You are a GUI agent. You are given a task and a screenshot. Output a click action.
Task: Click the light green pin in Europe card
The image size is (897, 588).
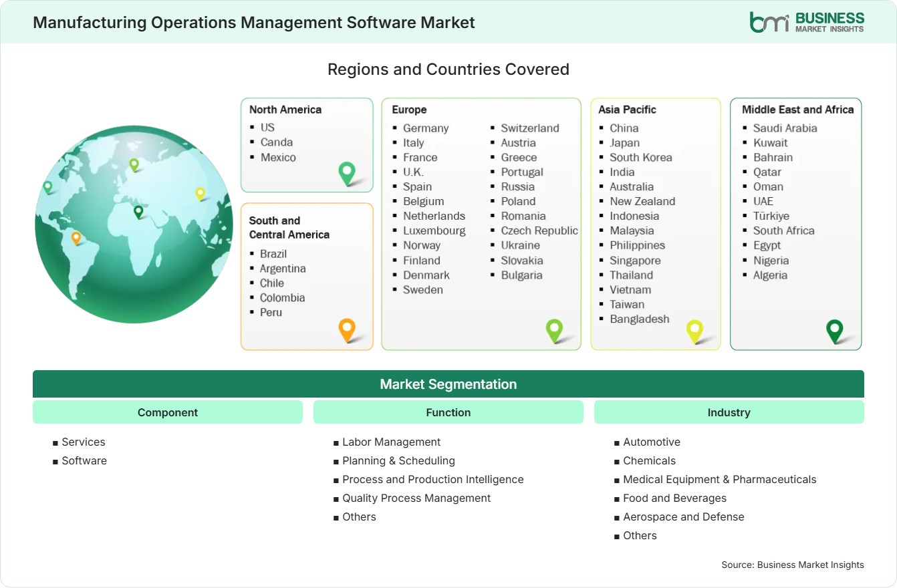click(x=554, y=330)
